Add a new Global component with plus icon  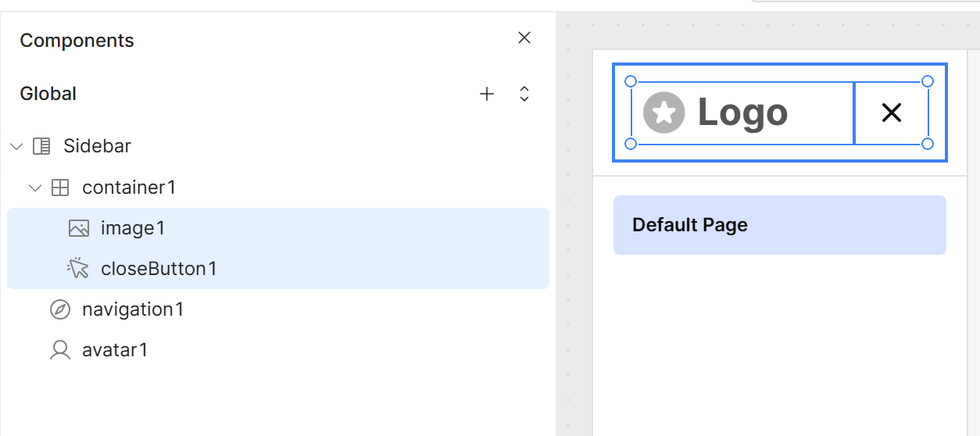(x=487, y=94)
